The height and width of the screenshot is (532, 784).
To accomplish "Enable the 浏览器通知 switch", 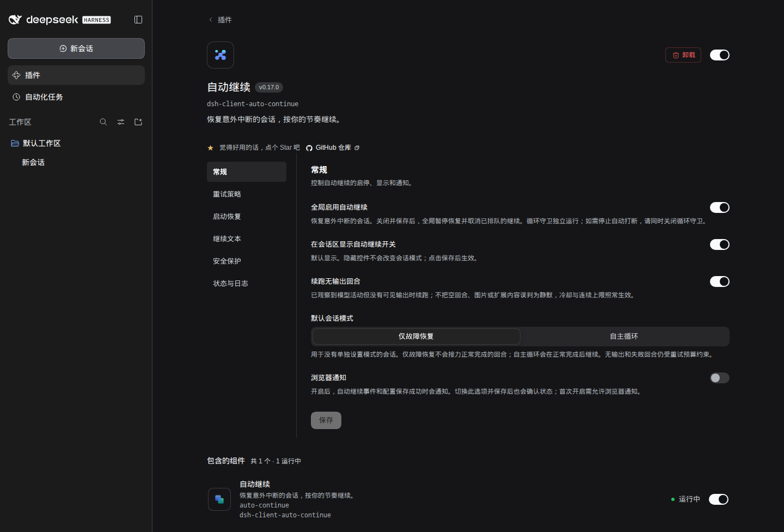I will [720, 378].
